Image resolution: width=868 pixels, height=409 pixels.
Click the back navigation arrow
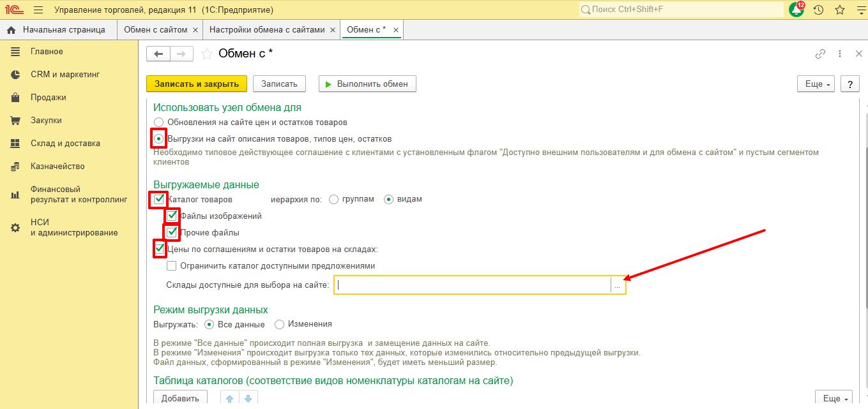click(158, 54)
